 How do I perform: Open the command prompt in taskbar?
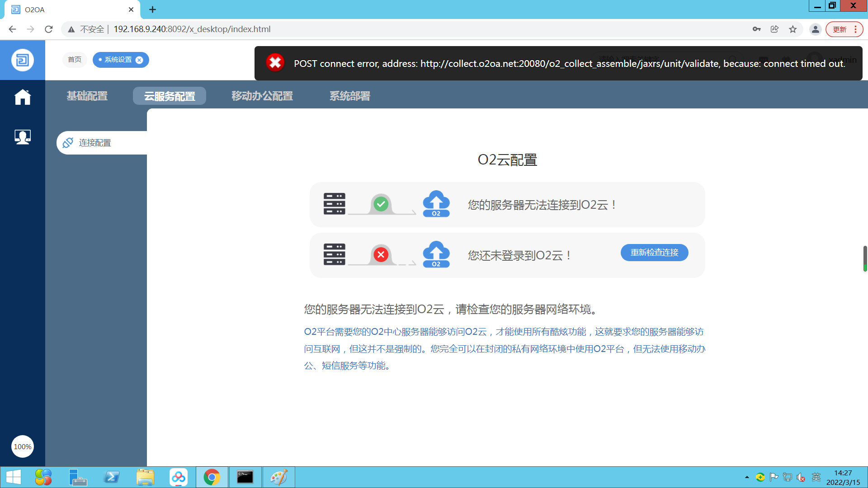(245, 477)
